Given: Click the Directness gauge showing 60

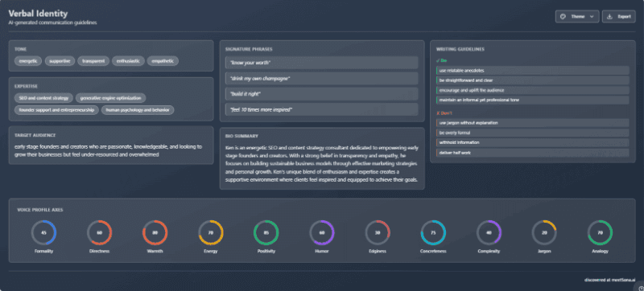Looking at the screenshot, I should (99, 232).
